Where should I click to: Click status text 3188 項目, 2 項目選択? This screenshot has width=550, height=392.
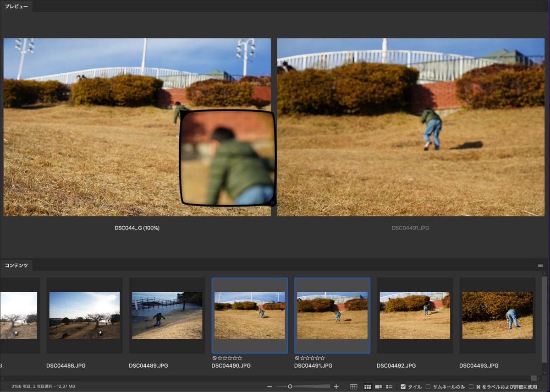[x=43, y=387]
